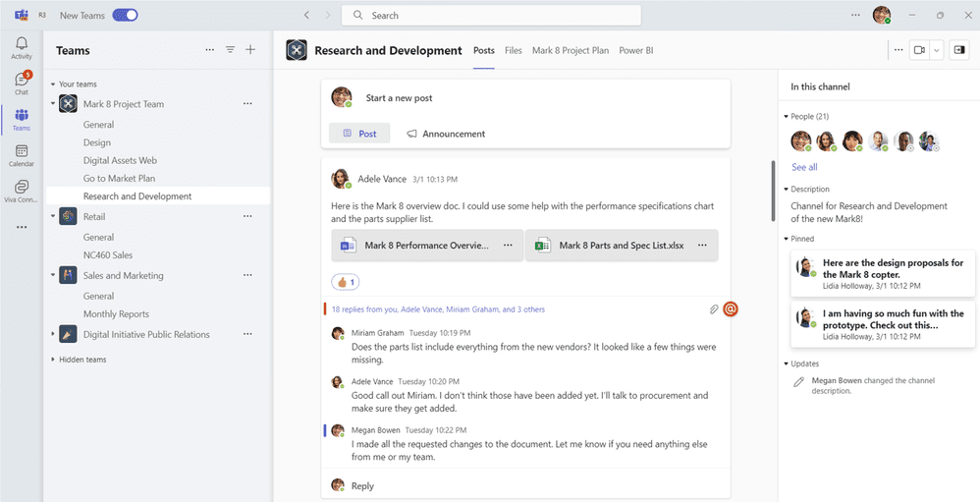Open more options for Retail team
This screenshot has height=502, width=980.
pos(247,216)
